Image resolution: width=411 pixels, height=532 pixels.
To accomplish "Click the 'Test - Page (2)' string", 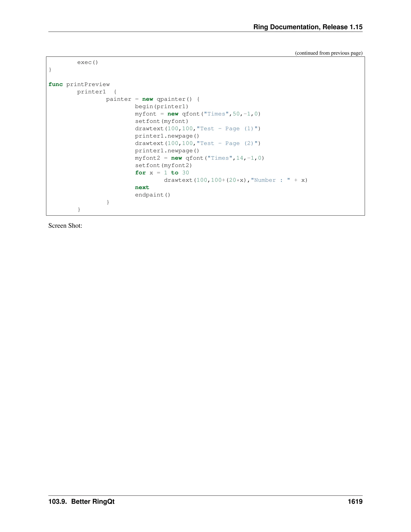I will [227, 143].
